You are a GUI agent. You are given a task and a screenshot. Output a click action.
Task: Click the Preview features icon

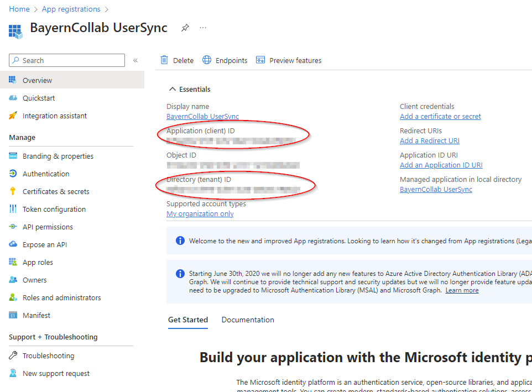[x=260, y=60]
